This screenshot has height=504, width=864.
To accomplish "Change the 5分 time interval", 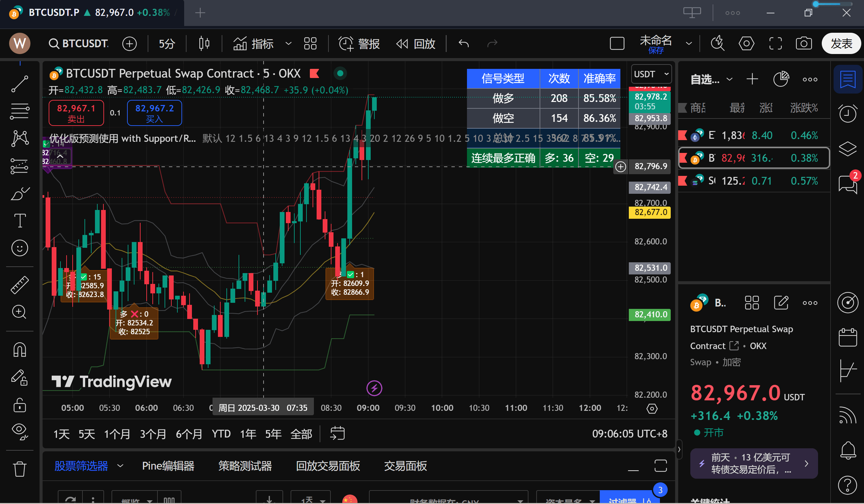I will (167, 44).
